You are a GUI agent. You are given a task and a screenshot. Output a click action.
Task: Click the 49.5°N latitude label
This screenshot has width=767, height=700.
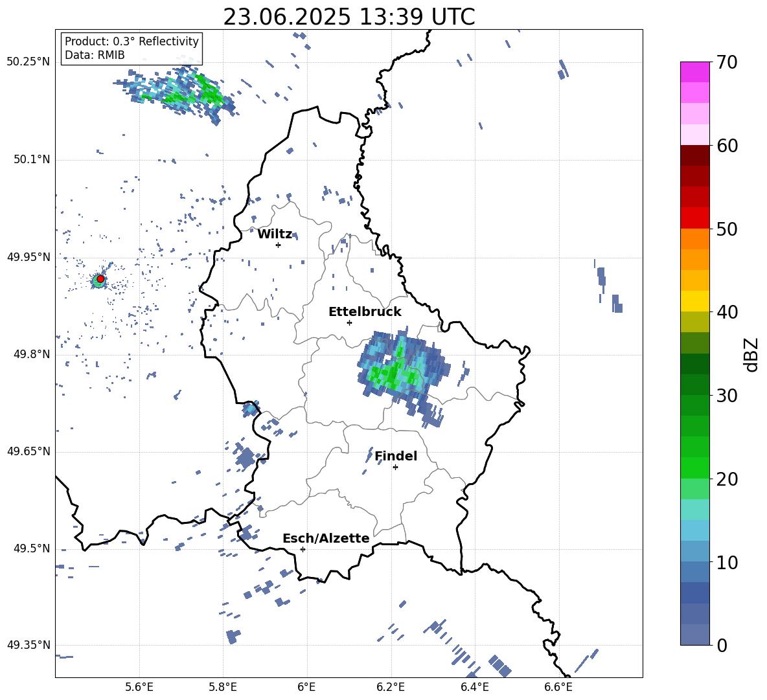tap(32, 548)
